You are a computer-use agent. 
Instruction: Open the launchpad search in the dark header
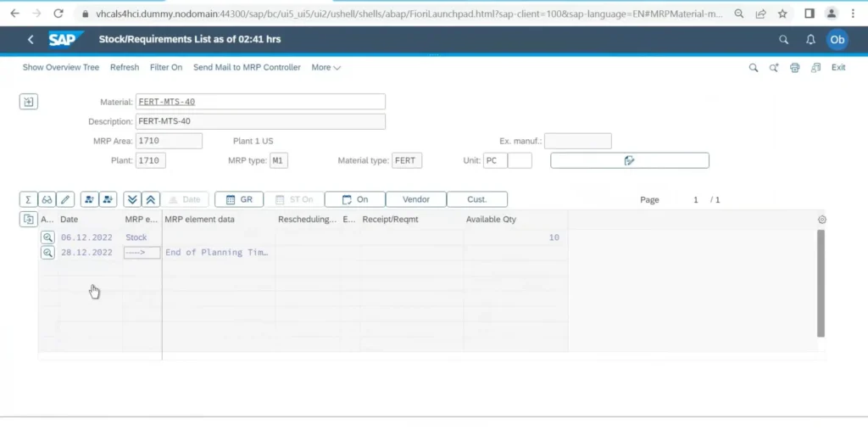pyautogui.click(x=783, y=39)
